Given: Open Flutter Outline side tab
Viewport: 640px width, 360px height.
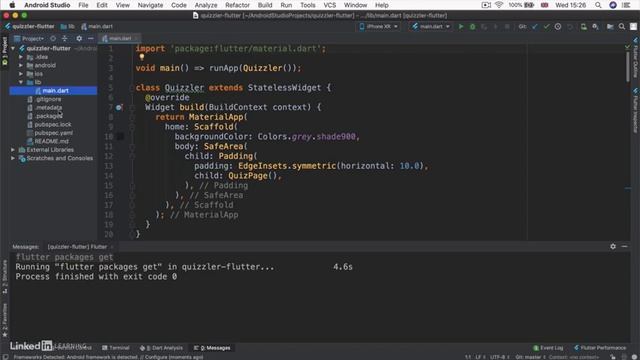Looking at the screenshot, I should coord(636,58).
